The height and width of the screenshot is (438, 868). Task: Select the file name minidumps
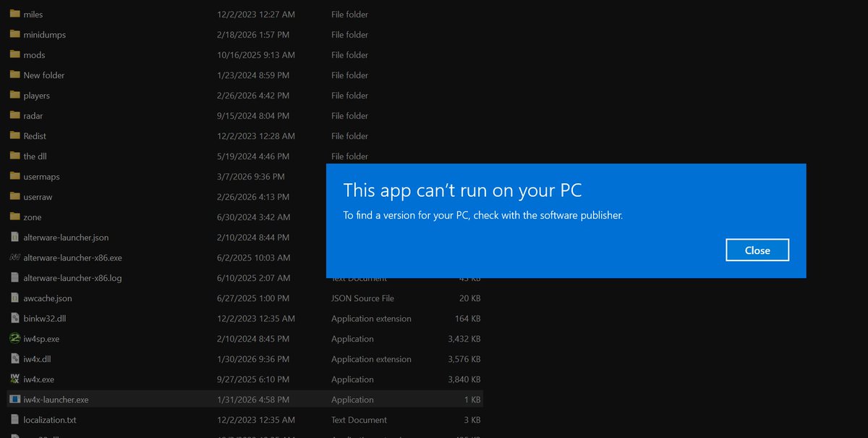[44, 35]
